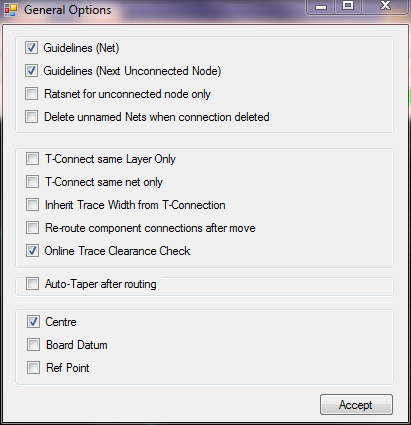Select the Board Datum checkbox

[33, 345]
